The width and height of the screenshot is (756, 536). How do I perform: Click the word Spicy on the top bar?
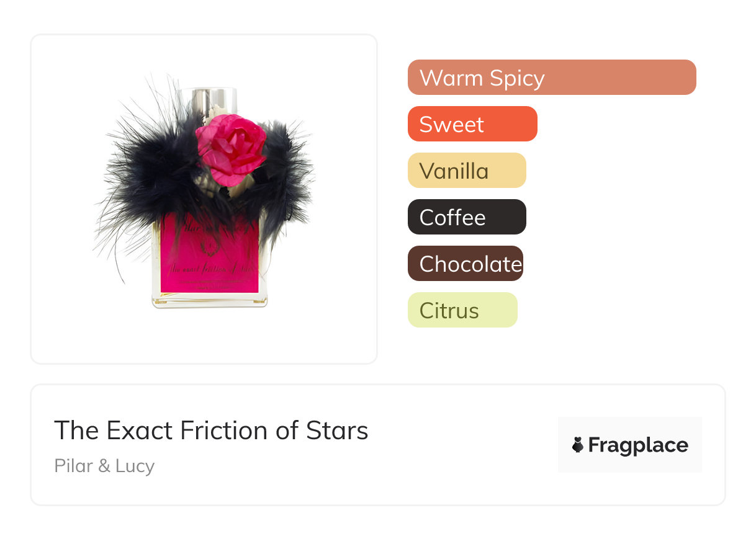tap(516, 78)
